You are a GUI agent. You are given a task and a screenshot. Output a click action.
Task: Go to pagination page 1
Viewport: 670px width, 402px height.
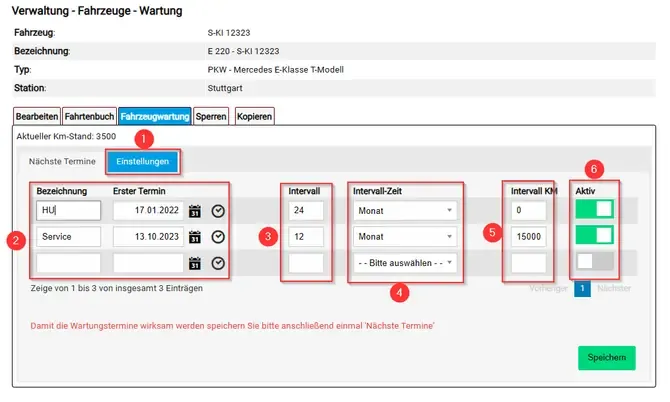click(582, 288)
